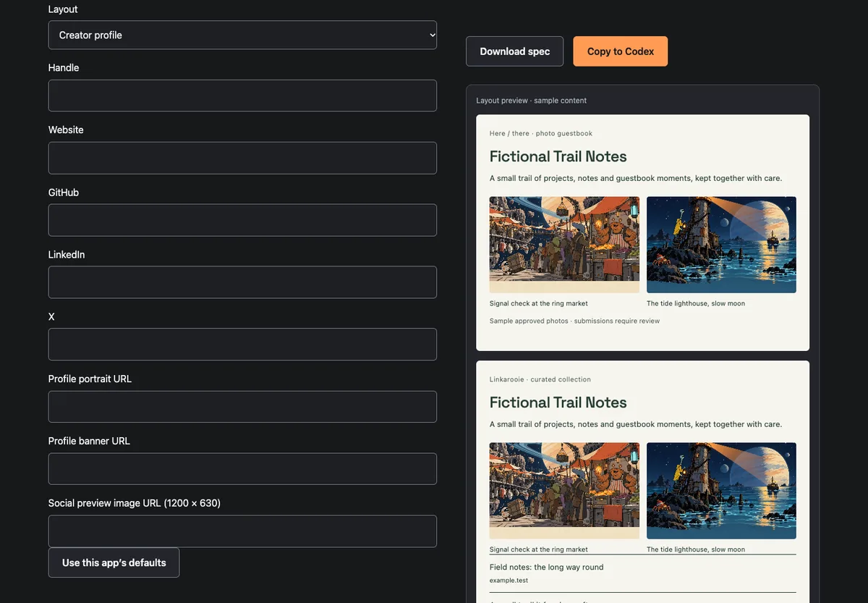Screen dimensions: 868x603
Task: Click the Profile banner URL label
Action: 89,441
